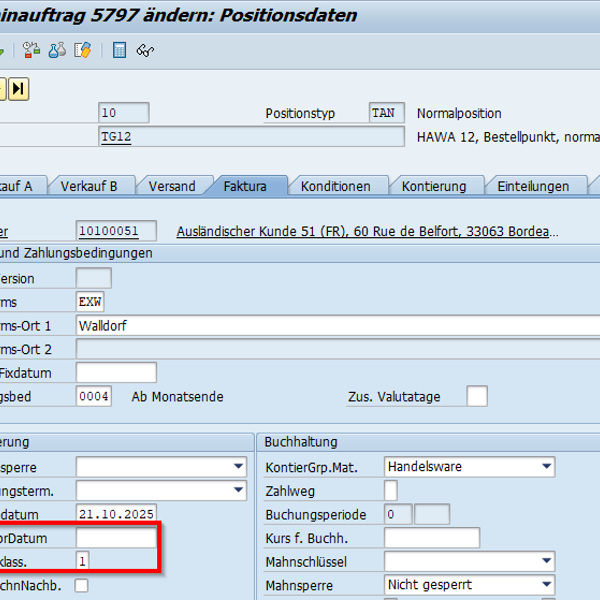Toggle the checkbox next to chnNachb.
600x600 pixels.
pyautogui.click(x=81, y=586)
